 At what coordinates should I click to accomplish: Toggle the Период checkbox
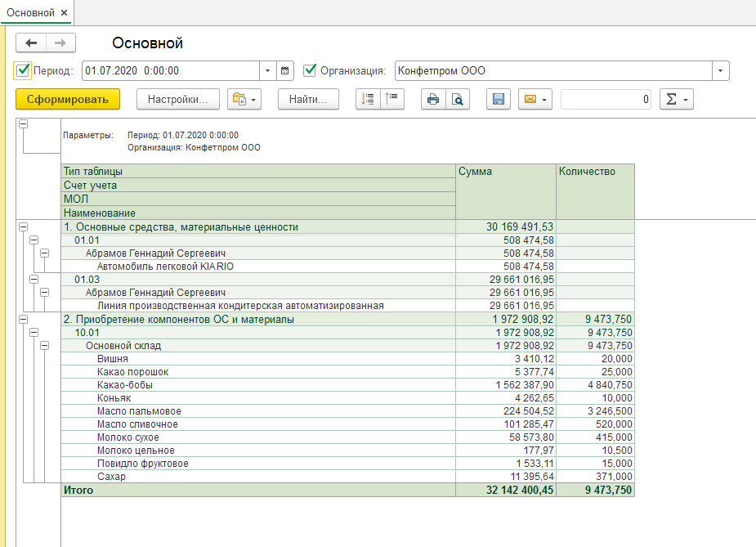(23, 70)
